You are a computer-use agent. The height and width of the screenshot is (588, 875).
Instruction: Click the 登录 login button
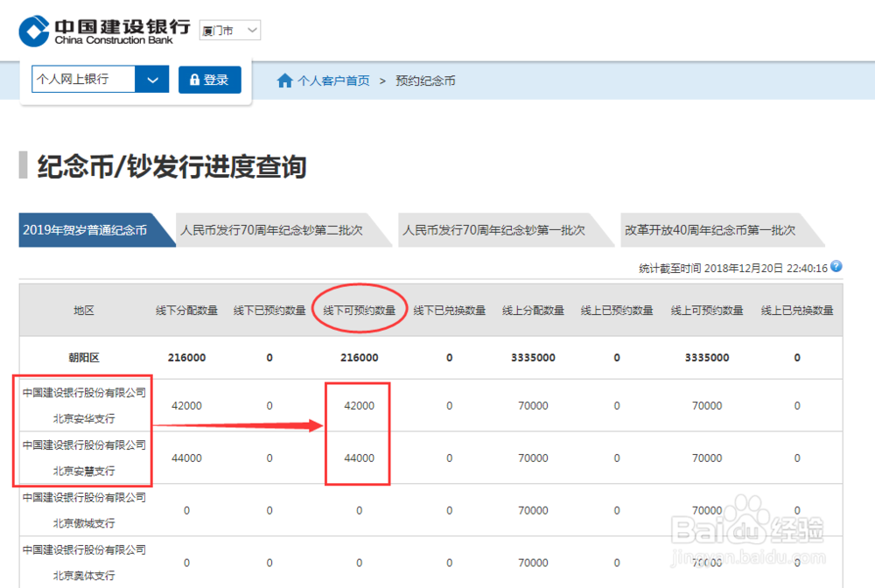(x=209, y=79)
